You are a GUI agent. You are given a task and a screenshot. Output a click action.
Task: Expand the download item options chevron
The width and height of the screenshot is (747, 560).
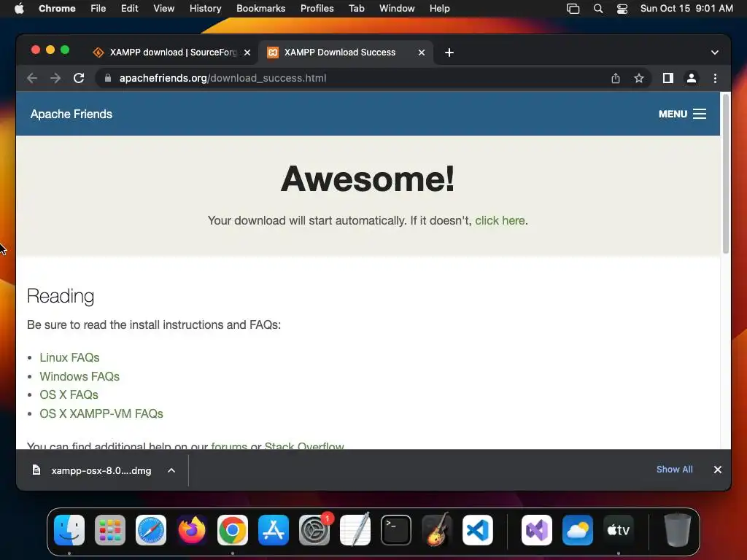click(x=171, y=470)
